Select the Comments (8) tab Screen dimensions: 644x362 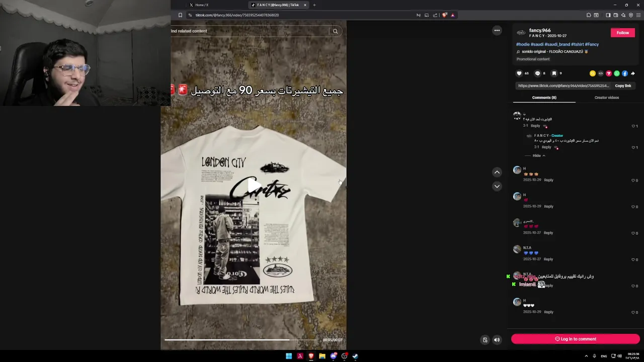[x=544, y=98]
